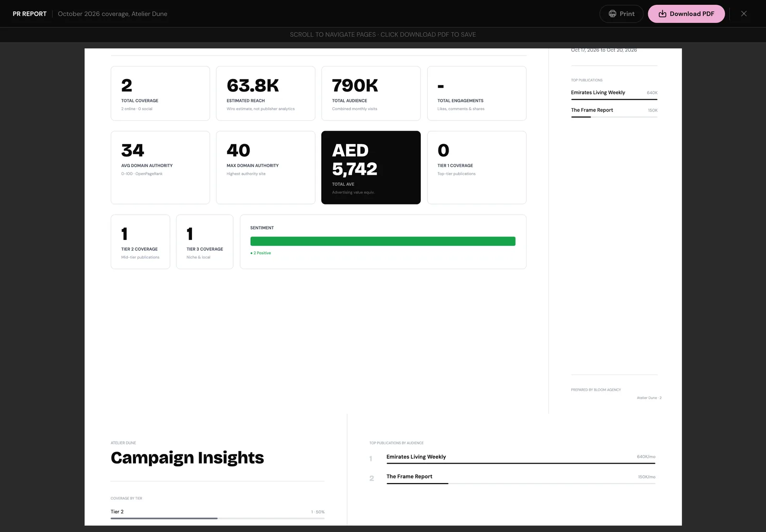This screenshot has height=532, width=766.
Task: Click the PR REPORT title text
Action: tap(30, 14)
